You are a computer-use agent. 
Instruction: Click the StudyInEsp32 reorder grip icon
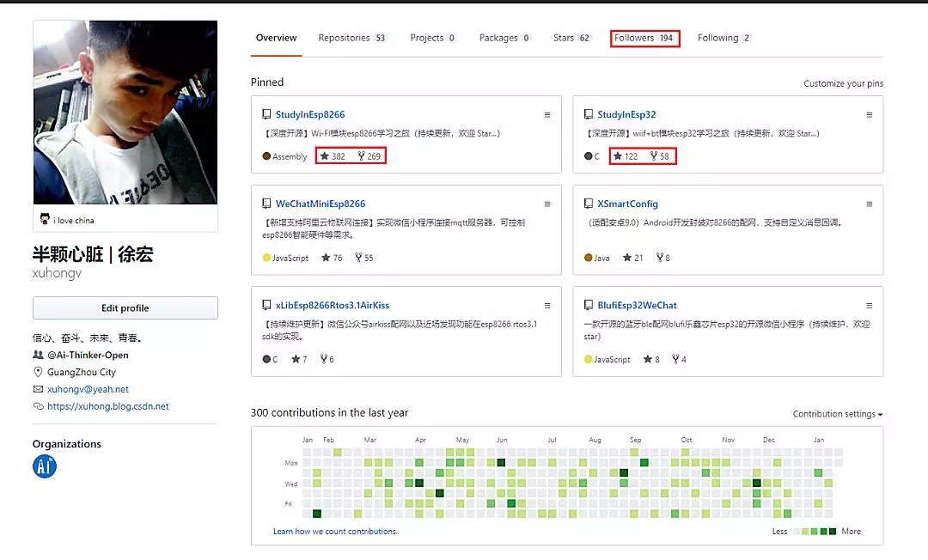coord(870,115)
